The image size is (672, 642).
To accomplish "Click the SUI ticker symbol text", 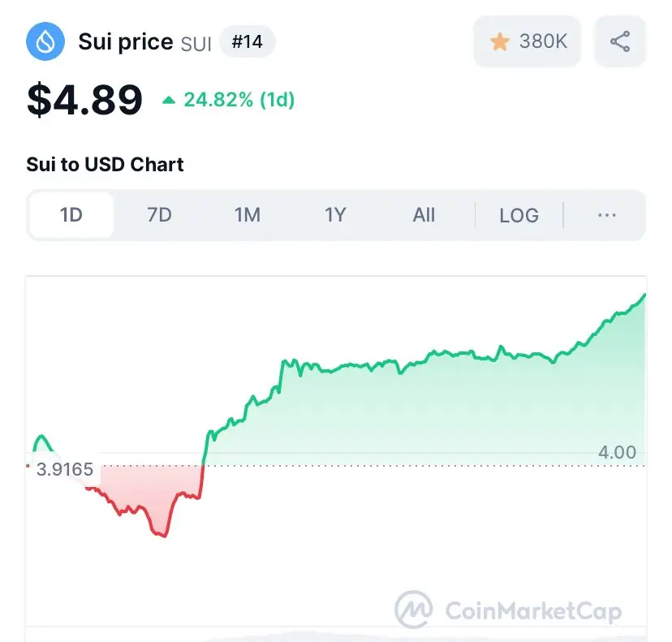I will (196, 43).
